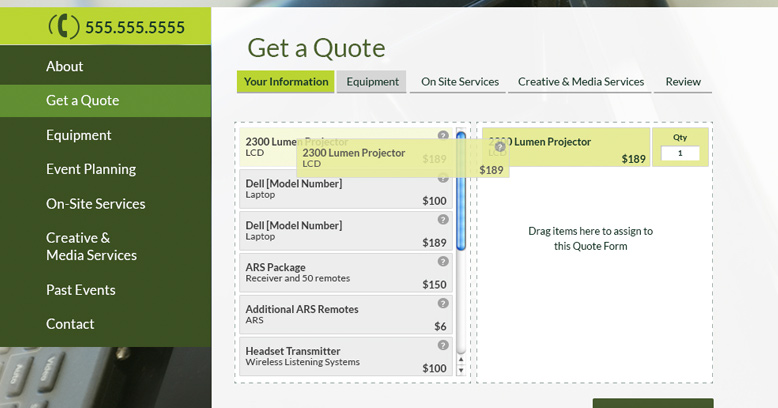
Task: Click help icon on the dragged projector item
Action: pos(500,147)
